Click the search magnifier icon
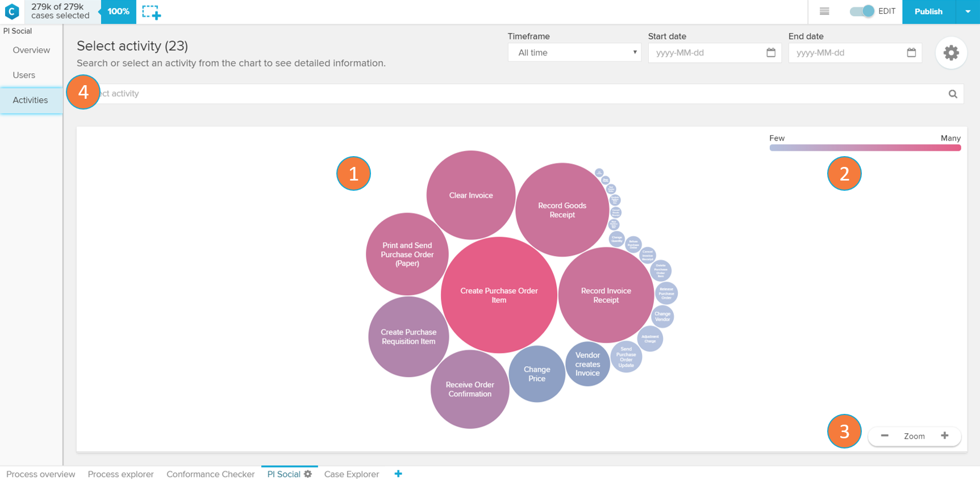Image resolution: width=980 pixels, height=482 pixels. click(x=953, y=94)
